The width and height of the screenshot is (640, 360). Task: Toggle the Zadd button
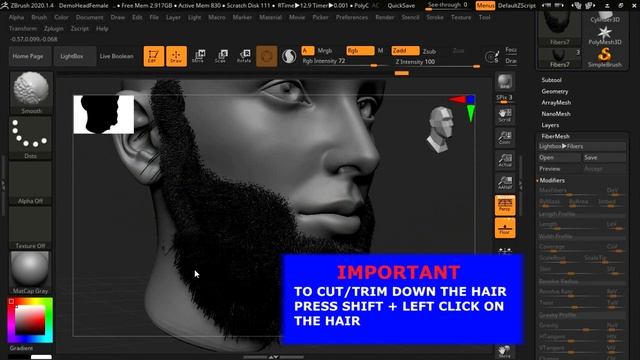click(405, 51)
